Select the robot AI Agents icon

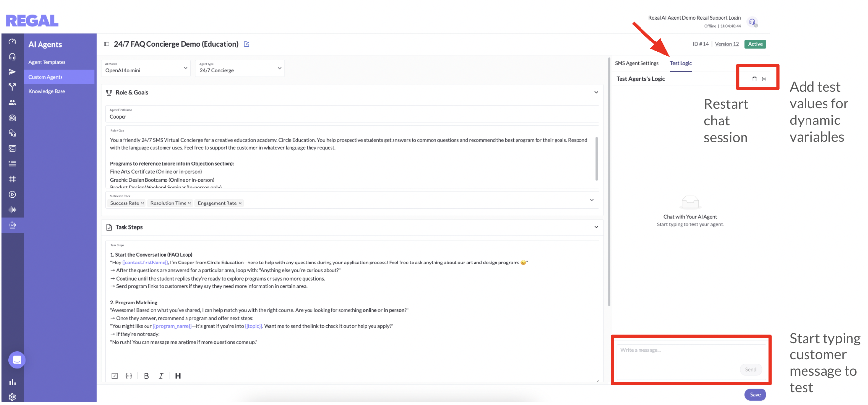click(12, 225)
